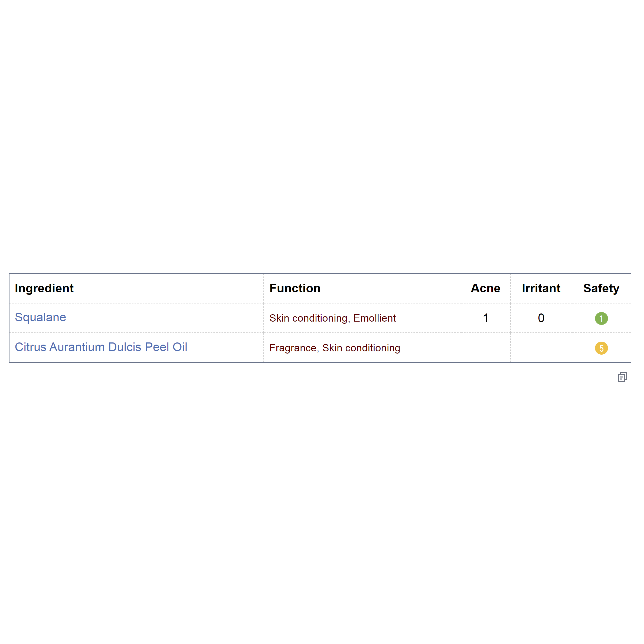The image size is (644, 644).
Task: Click the Acne value 1 for Squalane
Action: (486, 318)
